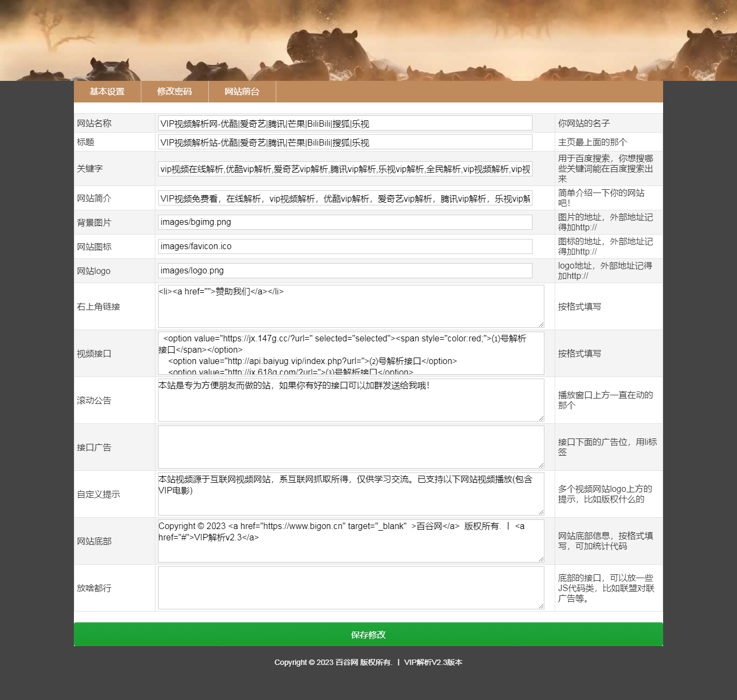The image size is (737, 700).
Task: Focus the 右上角链接 textarea
Action: (x=351, y=306)
